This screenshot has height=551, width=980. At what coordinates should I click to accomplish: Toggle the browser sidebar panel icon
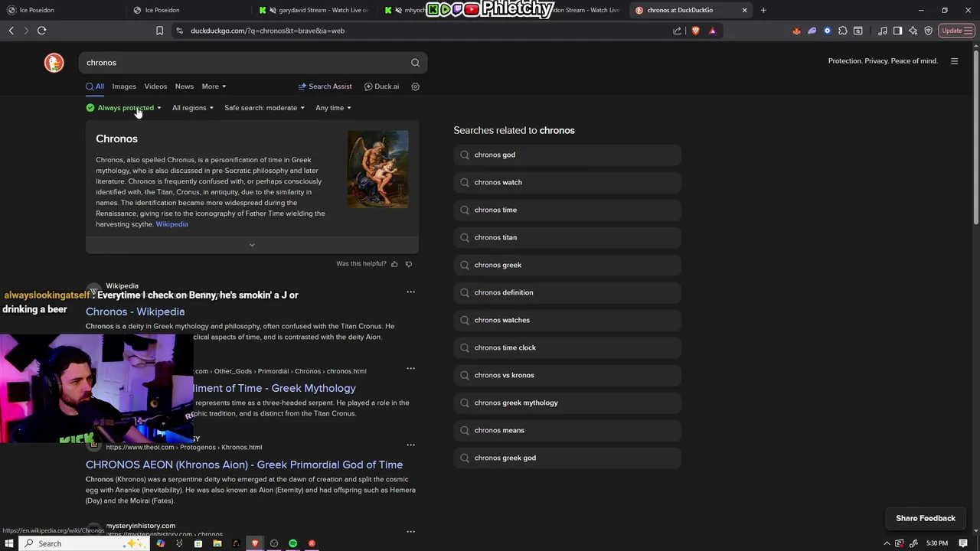pos(898,31)
